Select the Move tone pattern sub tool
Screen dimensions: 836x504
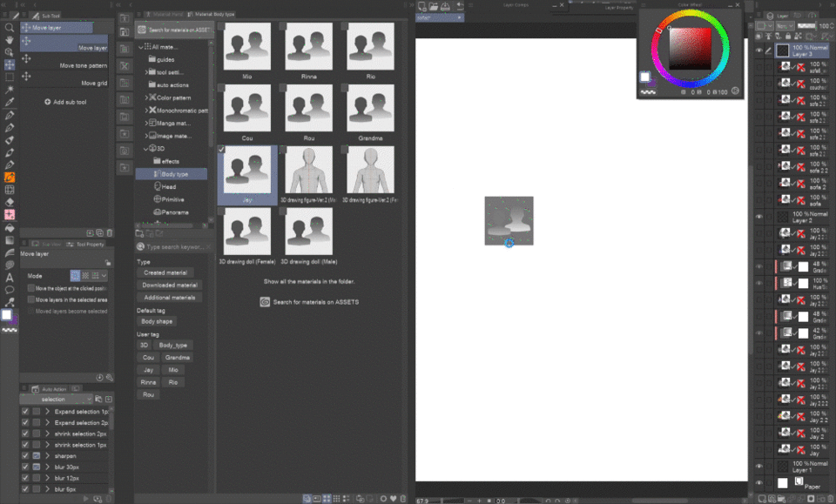tap(64, 61)
